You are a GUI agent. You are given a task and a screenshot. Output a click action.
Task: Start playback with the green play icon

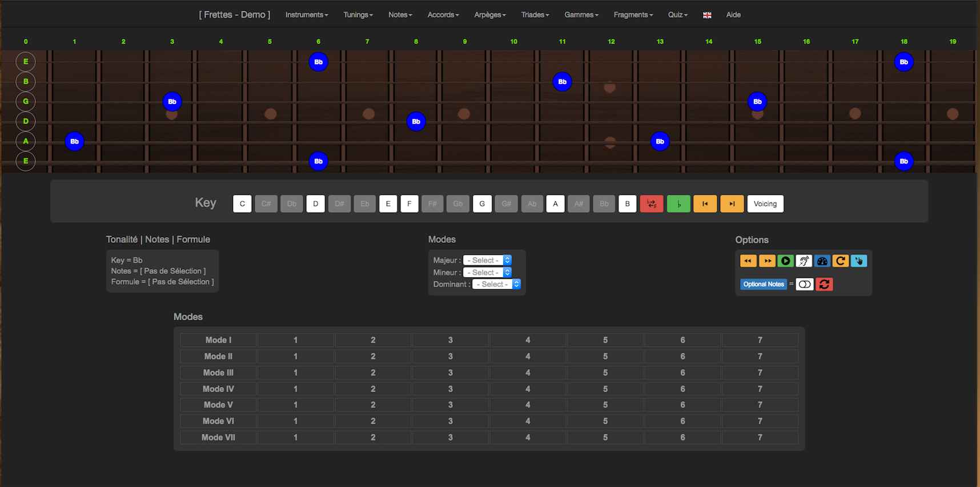pos(785,261)
